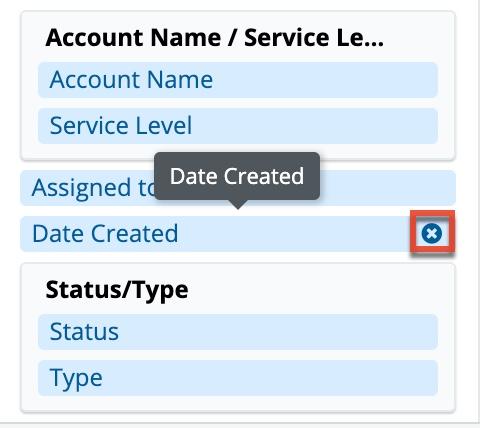Image resolution: width=480 pixels, height=428 pixels.
Task: Select the Status field
Action: tap(238, 332)
